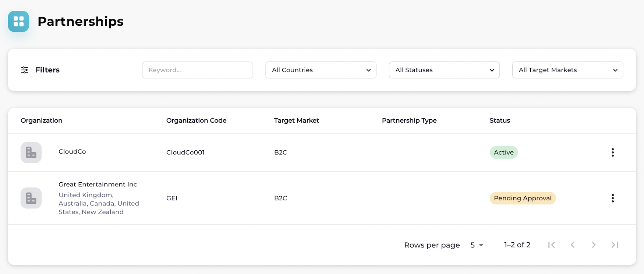Open the All Statuses dropdown
Screen dimensions: 644x274
click(x=444, y=70)
